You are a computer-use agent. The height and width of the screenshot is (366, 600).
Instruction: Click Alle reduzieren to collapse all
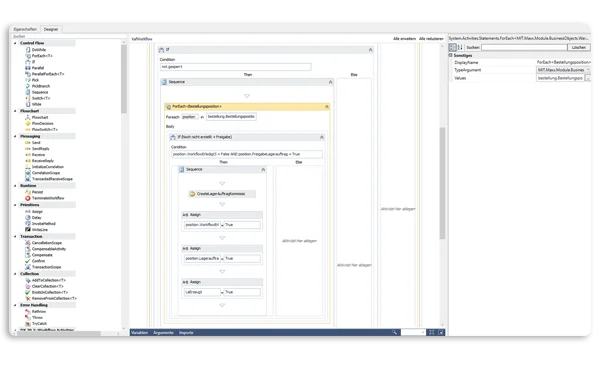point(431,39)
